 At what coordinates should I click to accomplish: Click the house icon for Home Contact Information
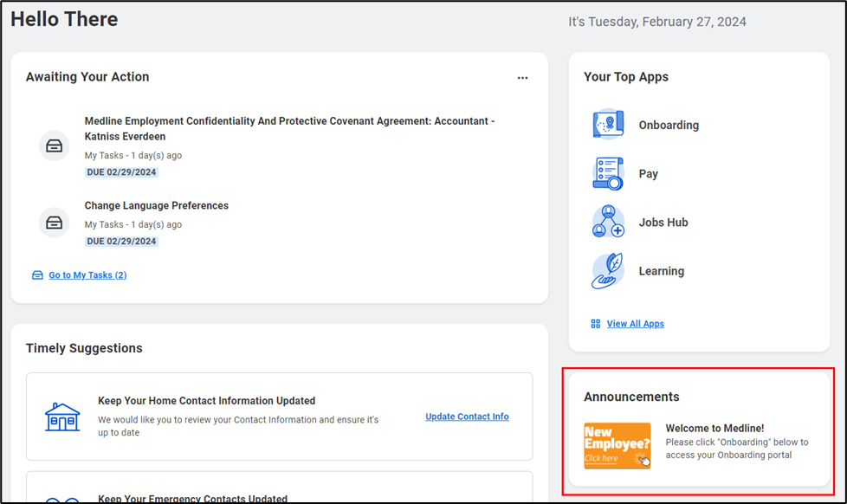[x=62, y=417]
